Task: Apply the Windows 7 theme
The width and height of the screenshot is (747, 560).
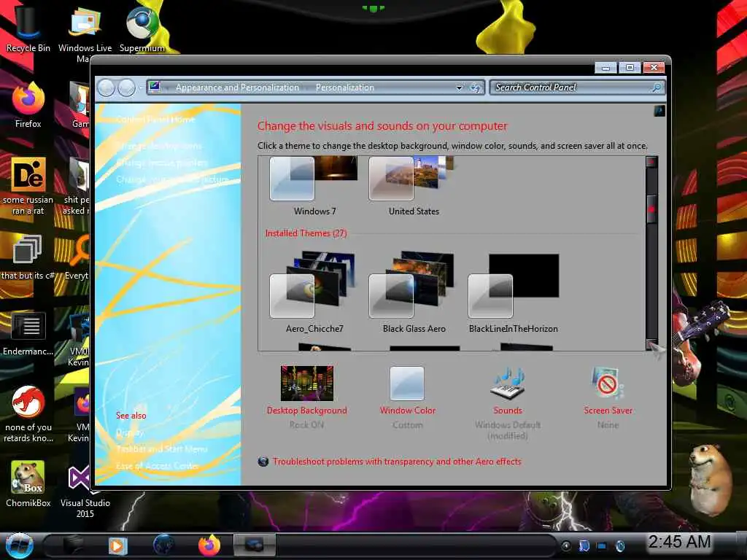Action: tap(314, 187)
